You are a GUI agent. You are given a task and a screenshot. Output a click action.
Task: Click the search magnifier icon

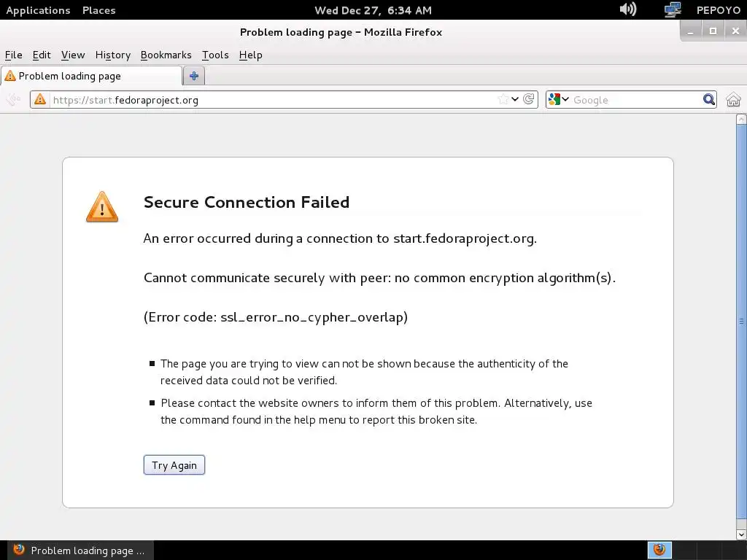pyautogui.click(x=709, y=100)
